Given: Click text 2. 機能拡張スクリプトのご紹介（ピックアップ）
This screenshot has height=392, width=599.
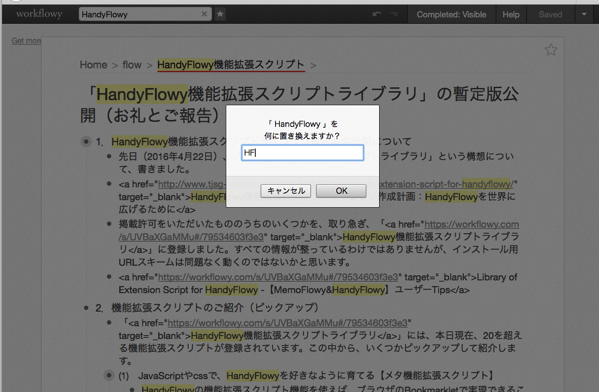Looking at the screenshot, I should tap(207, 308).
